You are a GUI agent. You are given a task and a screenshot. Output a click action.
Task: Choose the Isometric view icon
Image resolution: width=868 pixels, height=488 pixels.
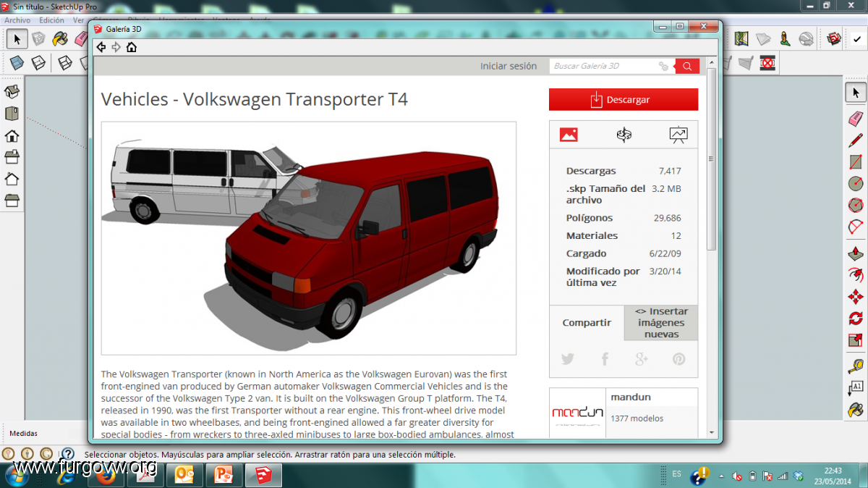[x=12, y=92]
